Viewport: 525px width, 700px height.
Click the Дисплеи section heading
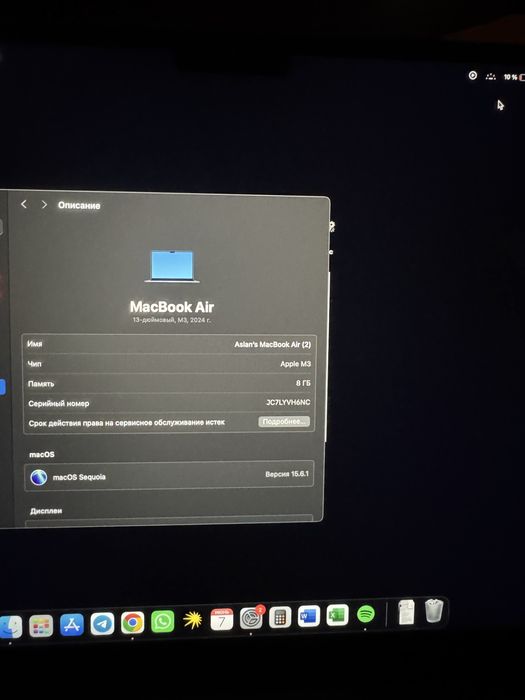tap(46, 511)
